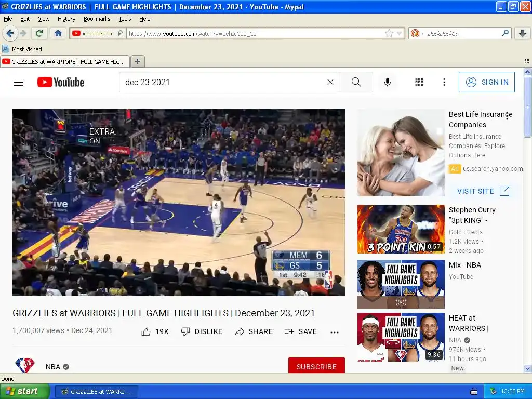
Task: Go forward with the browser forward arrow
Action: pos(23,33)
